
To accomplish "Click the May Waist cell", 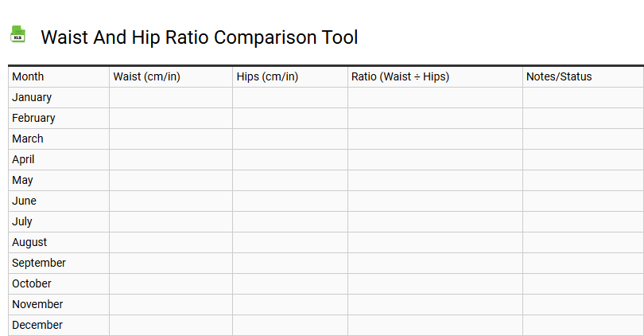I will click(171, 180).
